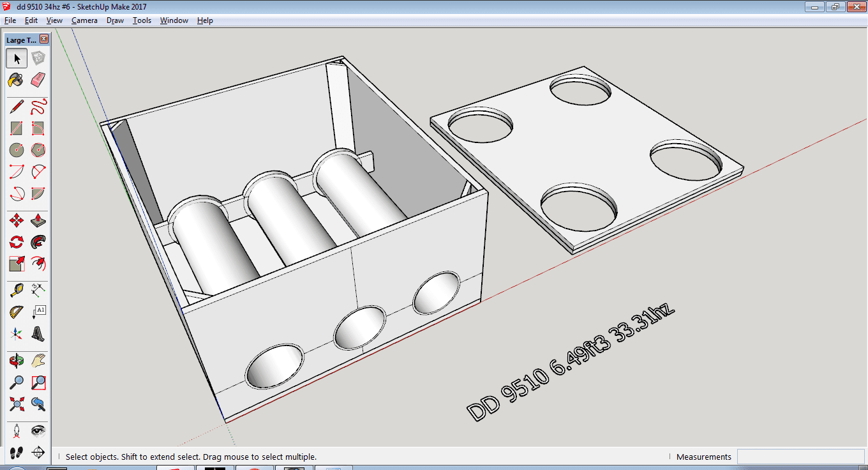Open the Camera menu
The width and height of the screenshot is (868, 470).
[x=84, y=20]
